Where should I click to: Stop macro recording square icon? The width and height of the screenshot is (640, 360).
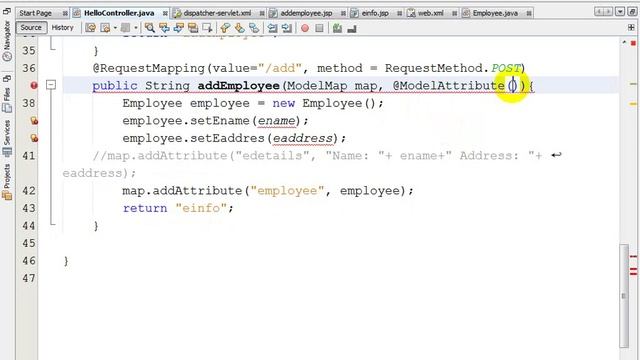tap(320, 28)
